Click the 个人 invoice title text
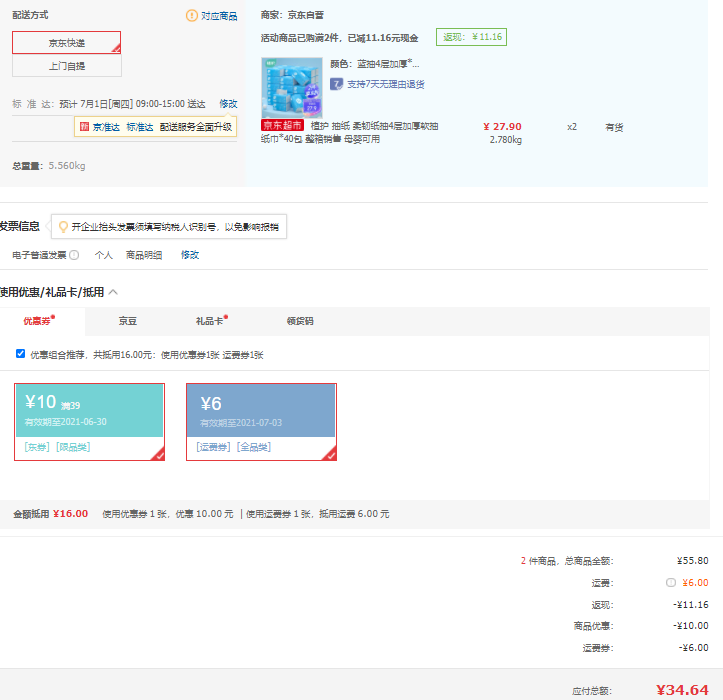The width and height of the screenshot is (723, 700). coord(104,255)
